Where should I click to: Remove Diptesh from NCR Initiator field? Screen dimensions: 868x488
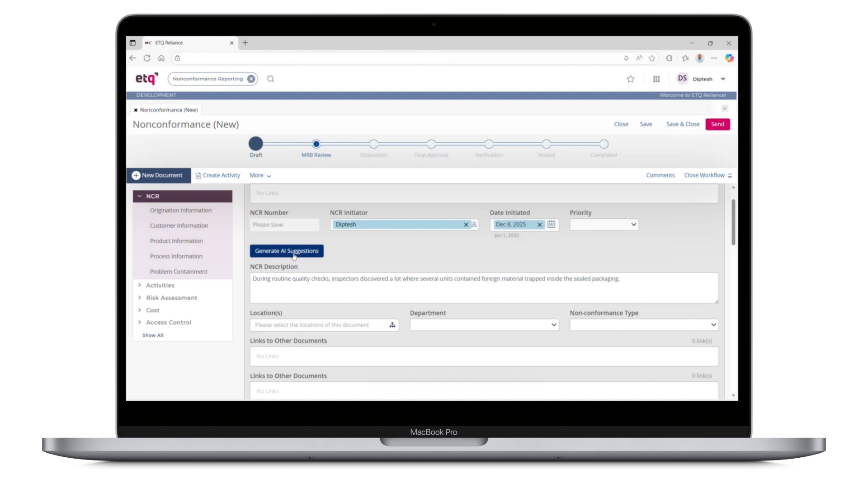click(466, 225)
